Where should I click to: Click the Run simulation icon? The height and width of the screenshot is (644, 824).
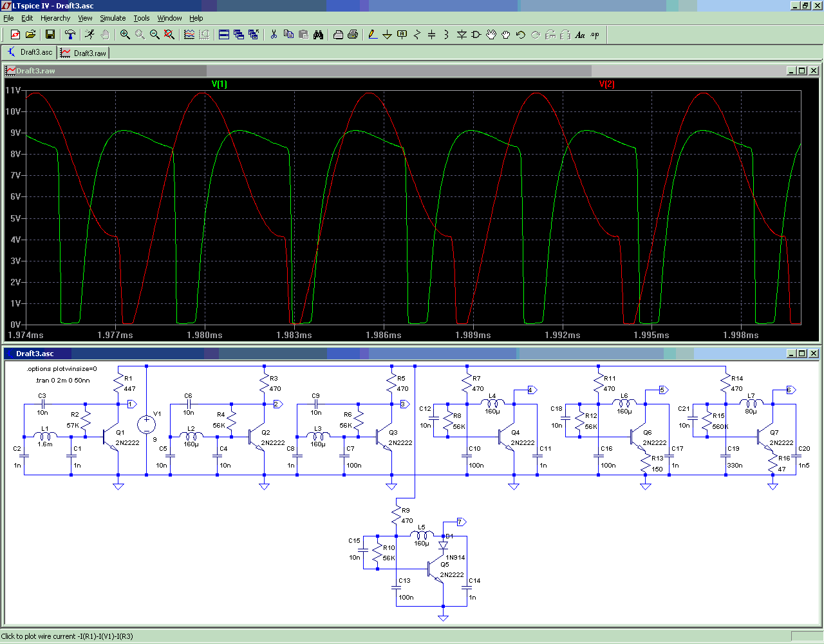pos(89,35)
